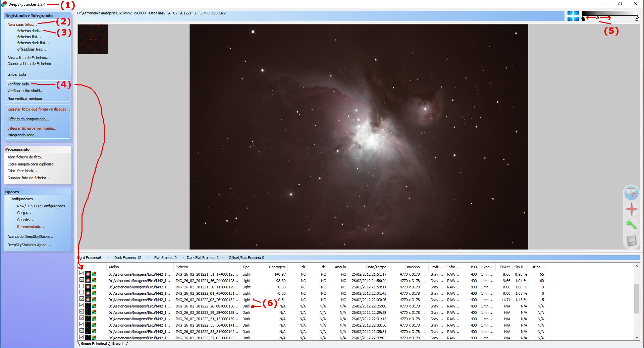Open 'Abra suas fotos...' link

coord(22,24)
